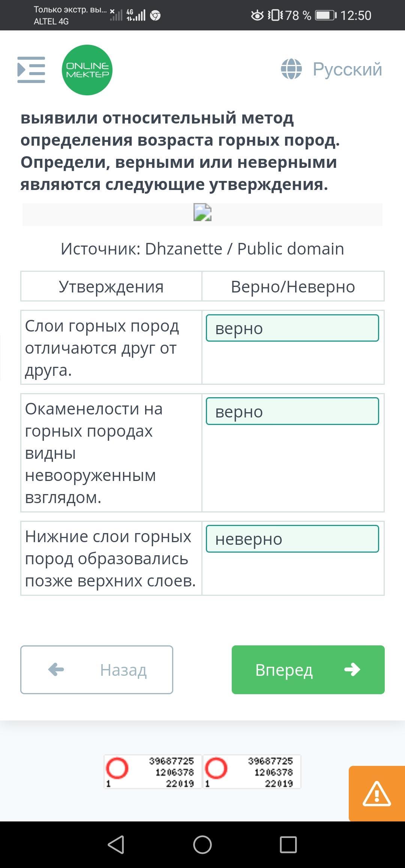This screenshot has height=868, width=405.
Task: Open the answer dropdown for fossils visible statement
Action: pos(292,411)
